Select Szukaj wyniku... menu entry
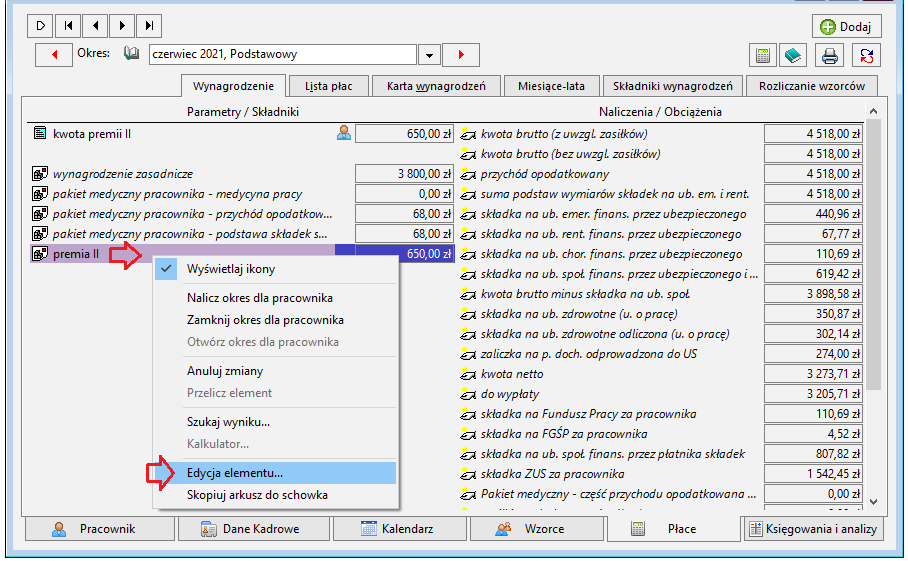 coord(276,422)
